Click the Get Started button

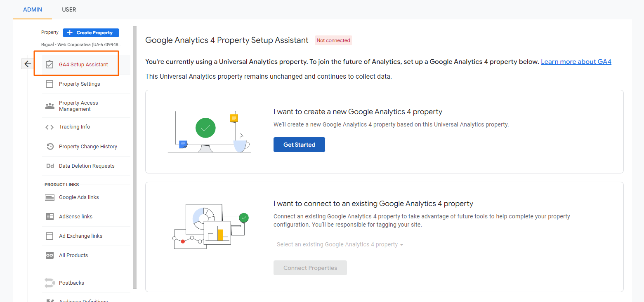tap(299, 144)
